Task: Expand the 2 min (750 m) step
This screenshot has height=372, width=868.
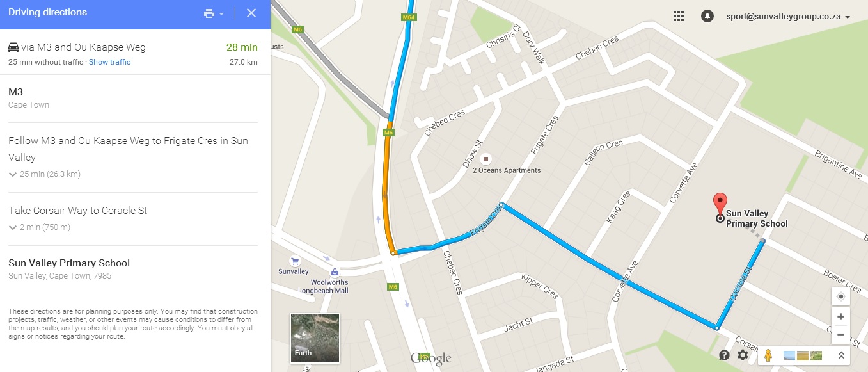Action: pos(39,227)
